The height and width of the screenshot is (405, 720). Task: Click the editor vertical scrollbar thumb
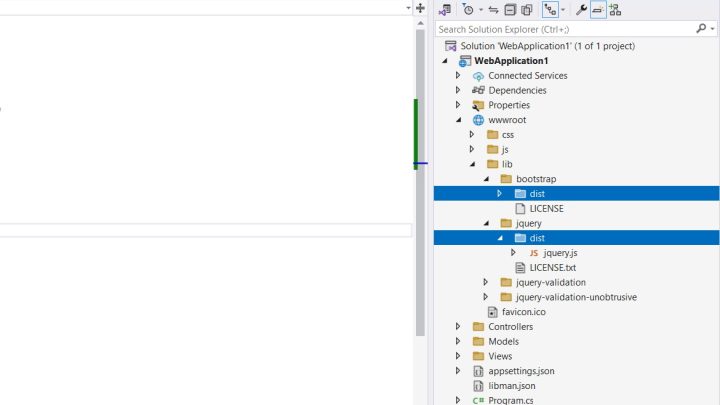[420, 183]
